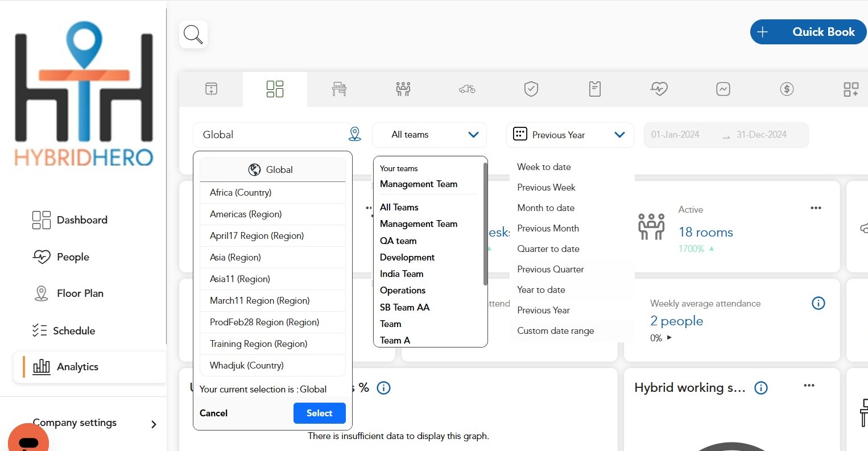868x451 pixels.
Task: Open three-dot menu on Hybrid working card
Action: [x=809, y=386]
